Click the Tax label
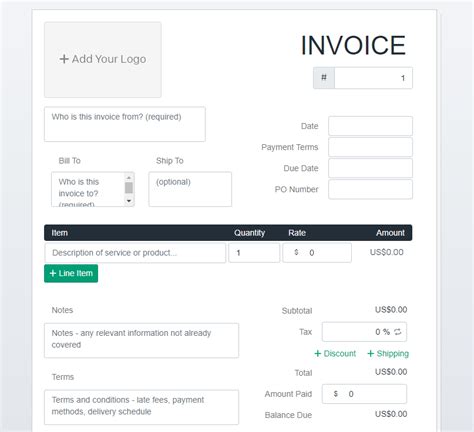 coord(306,332)
